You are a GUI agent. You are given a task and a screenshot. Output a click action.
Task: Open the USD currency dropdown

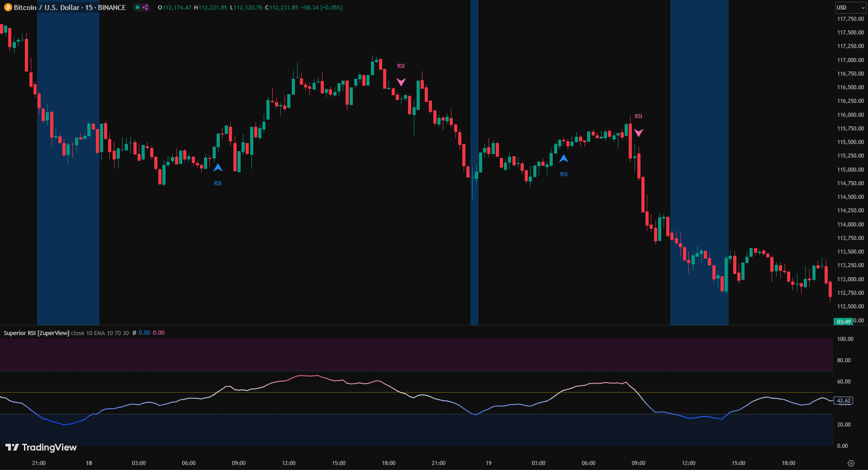click(x=850, y=8)
